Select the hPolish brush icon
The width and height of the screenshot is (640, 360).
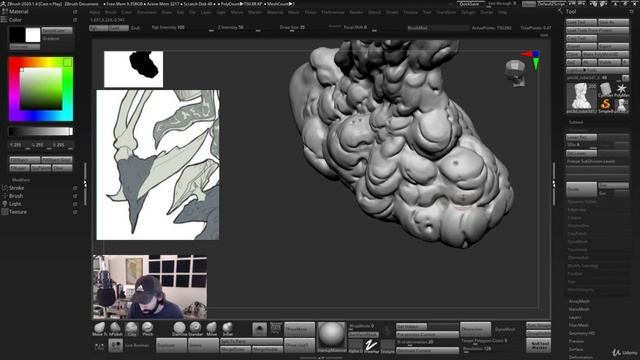[x=116, y=328]
